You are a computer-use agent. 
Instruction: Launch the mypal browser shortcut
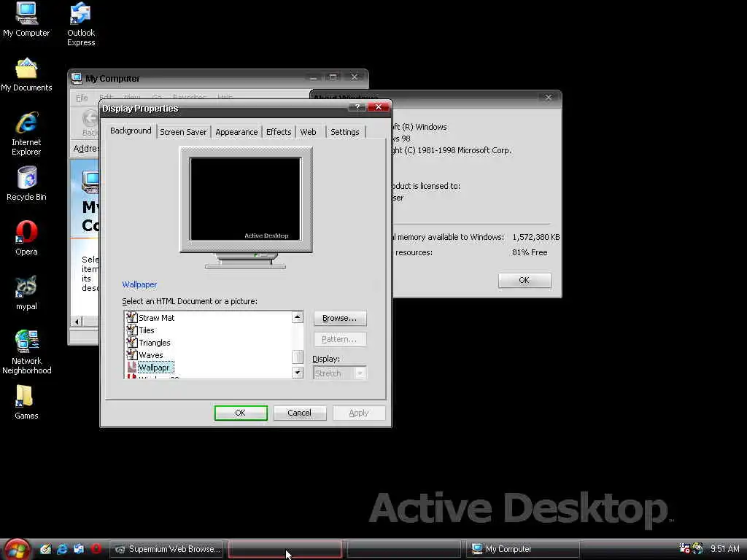click(x=26, y=293)
